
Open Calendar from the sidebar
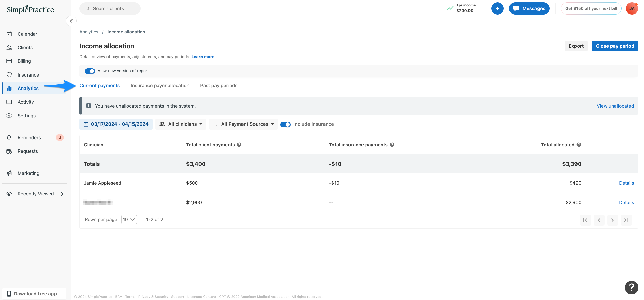point(27,34)
